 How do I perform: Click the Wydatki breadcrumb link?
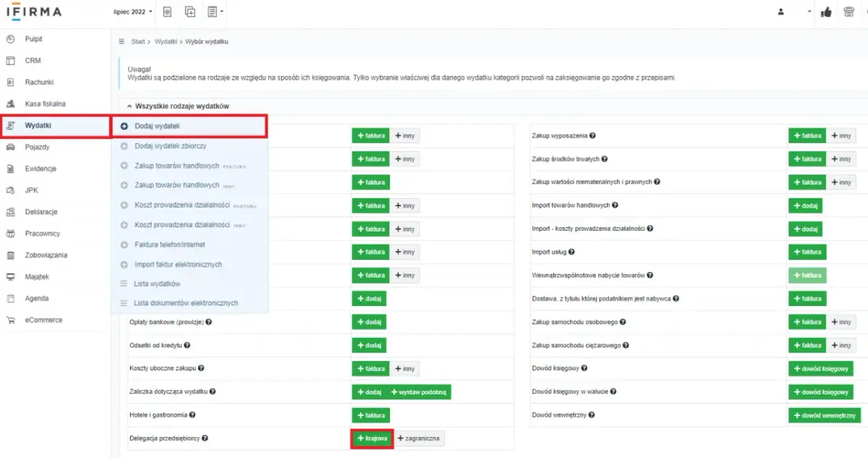[166, 42]
